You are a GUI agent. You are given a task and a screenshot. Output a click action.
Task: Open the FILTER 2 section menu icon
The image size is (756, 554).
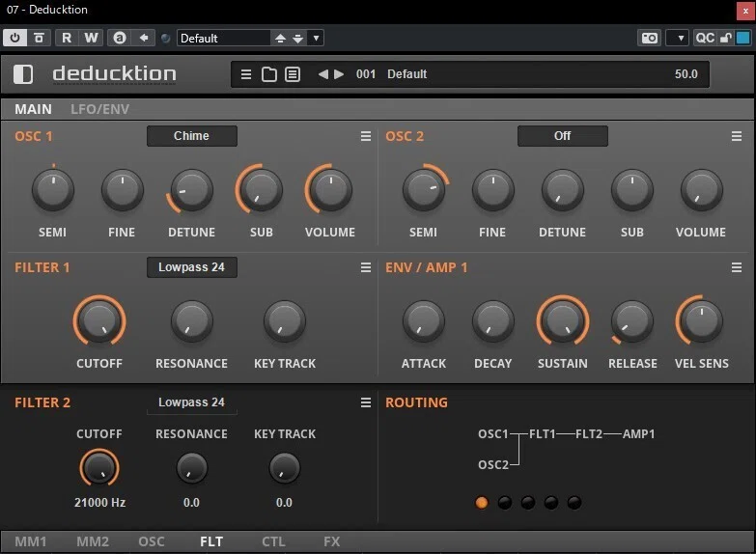click(366, 402)
